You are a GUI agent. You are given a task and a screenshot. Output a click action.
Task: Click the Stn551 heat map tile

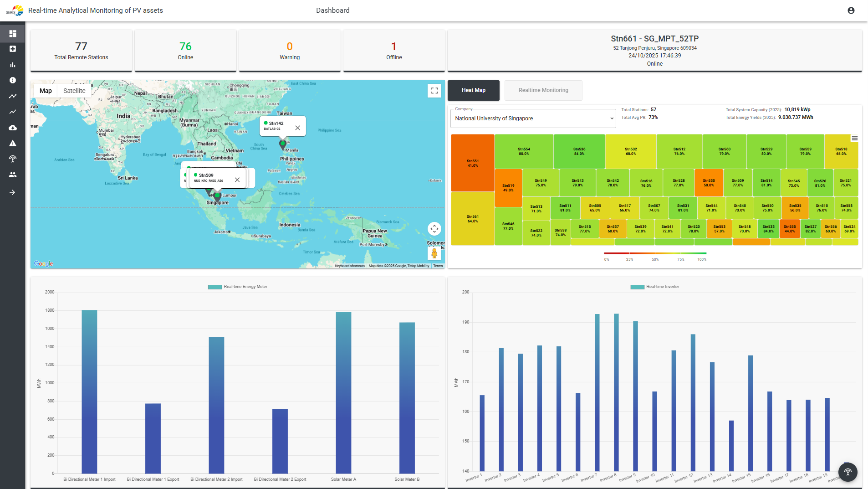click(472, 163)
